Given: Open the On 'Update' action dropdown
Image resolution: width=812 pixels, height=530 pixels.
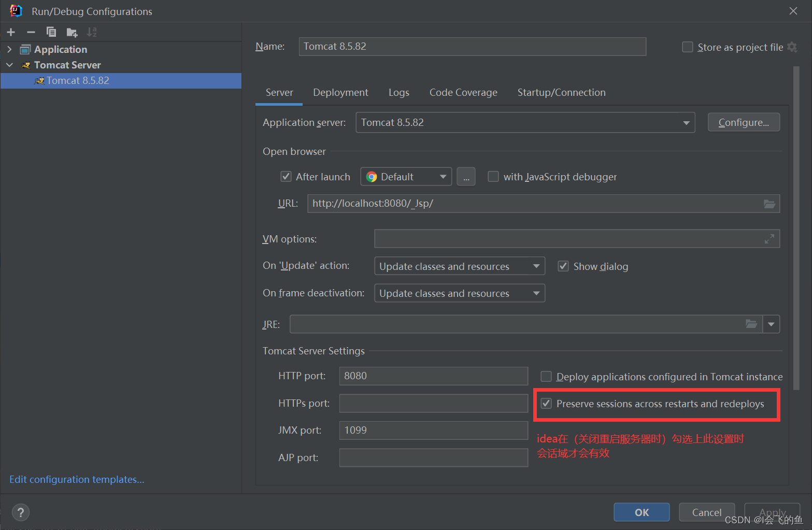Looking at the screenshot, I should 460,266.
